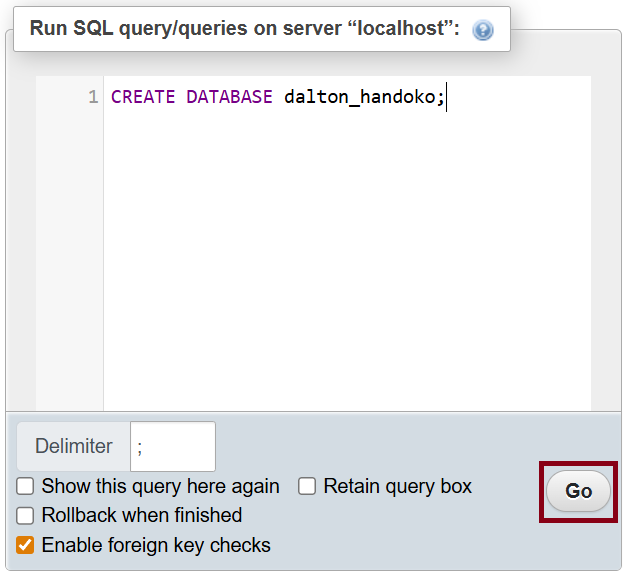
Task: Click Go to run the query
Action: [x=578, y=491]
